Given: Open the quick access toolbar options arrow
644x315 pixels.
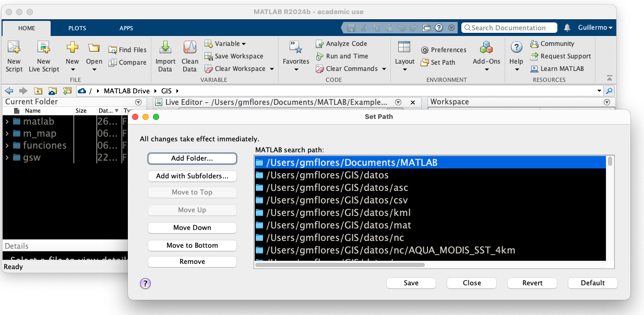Looking at the screenshot, I should [x=451, y=28].
